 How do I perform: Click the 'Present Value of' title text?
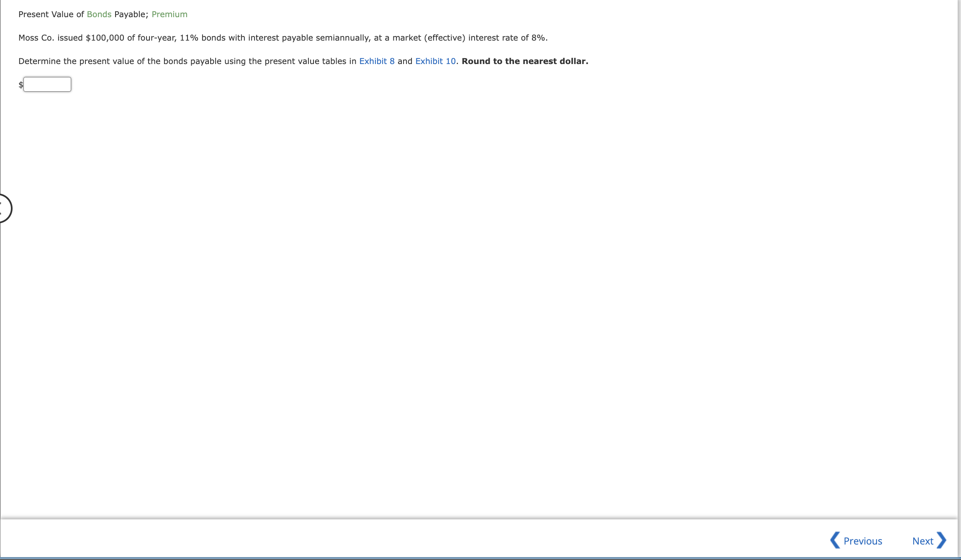click(51, 14)
